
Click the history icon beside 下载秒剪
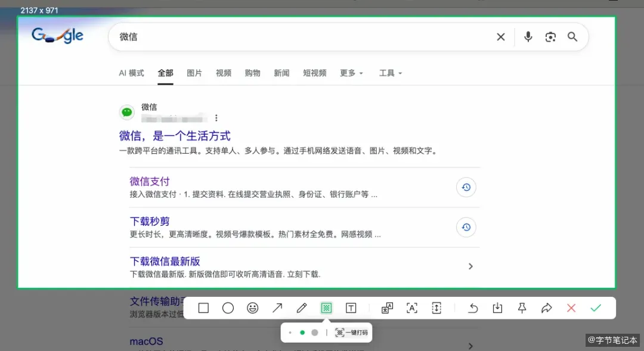(x=466, y=227)
